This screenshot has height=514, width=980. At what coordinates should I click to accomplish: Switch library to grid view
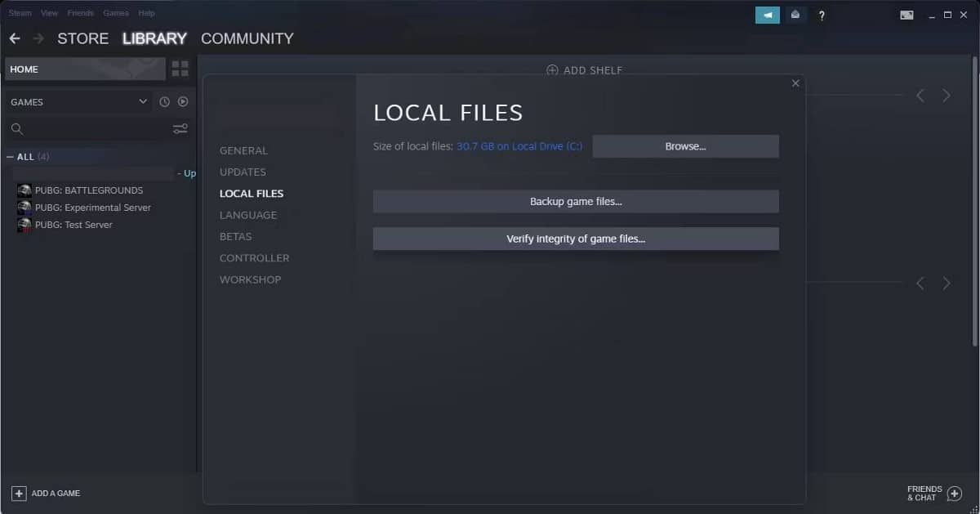(180, 69)
